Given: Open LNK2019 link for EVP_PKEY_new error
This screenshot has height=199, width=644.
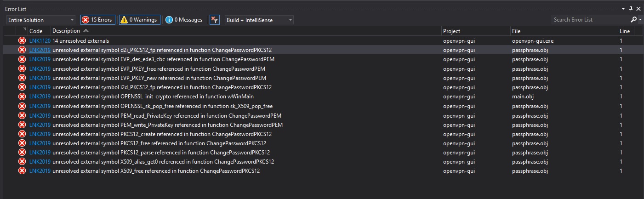Looking at the screenshot, I should coord(40,78).
